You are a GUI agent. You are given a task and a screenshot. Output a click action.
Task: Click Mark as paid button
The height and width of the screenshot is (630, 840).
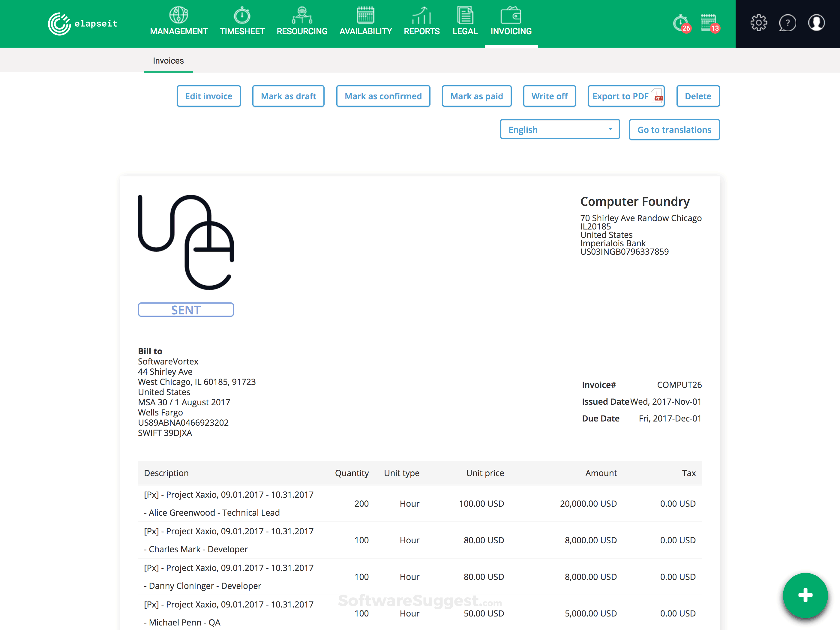[476, 96]
